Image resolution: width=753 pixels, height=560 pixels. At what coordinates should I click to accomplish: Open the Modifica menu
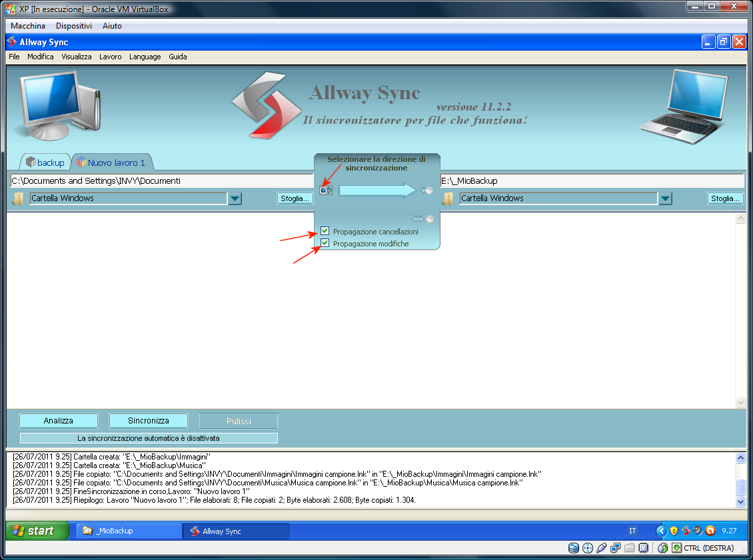41,57
